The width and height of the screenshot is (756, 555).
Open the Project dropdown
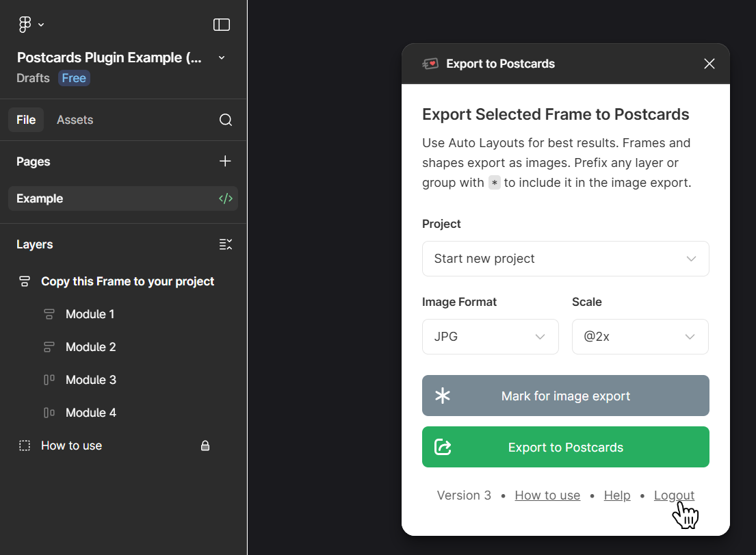point(565,259)
